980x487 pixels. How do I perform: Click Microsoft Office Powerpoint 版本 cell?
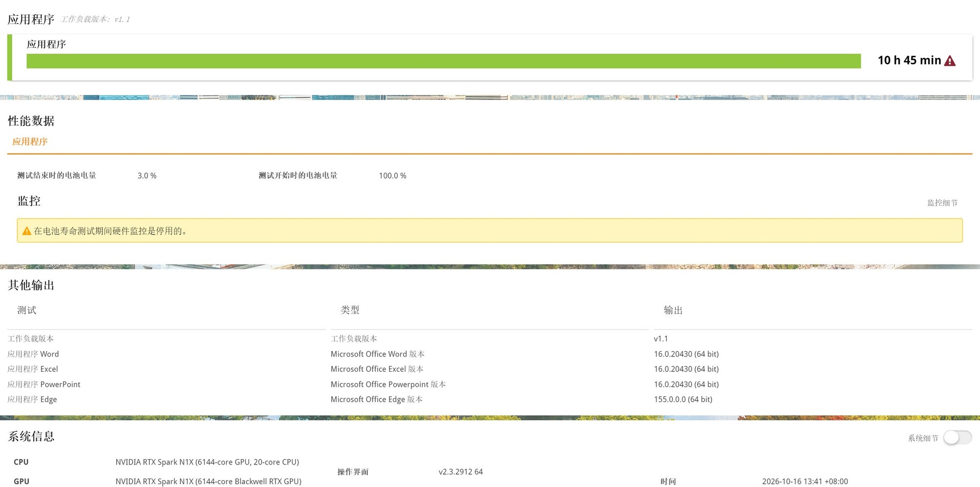[x=389, y=384]
